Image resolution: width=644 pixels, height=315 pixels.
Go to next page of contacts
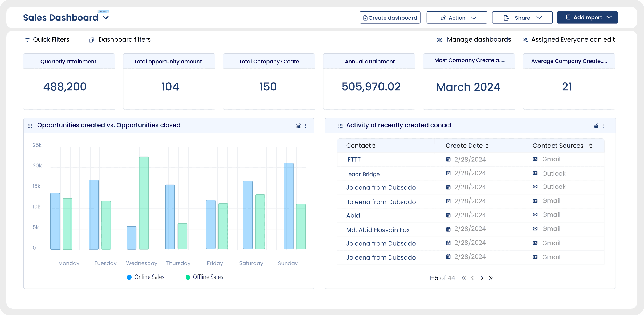click(x=482, y=278)
